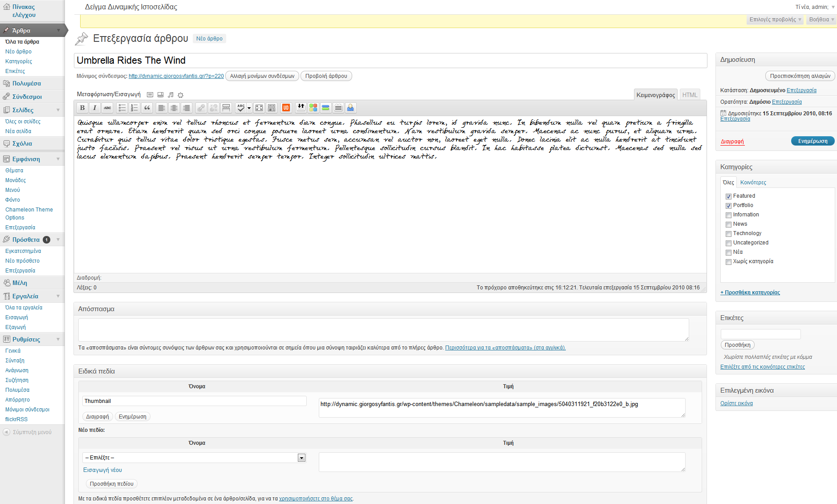Toggle fullscreen editing mode icon

click(259, 108)
